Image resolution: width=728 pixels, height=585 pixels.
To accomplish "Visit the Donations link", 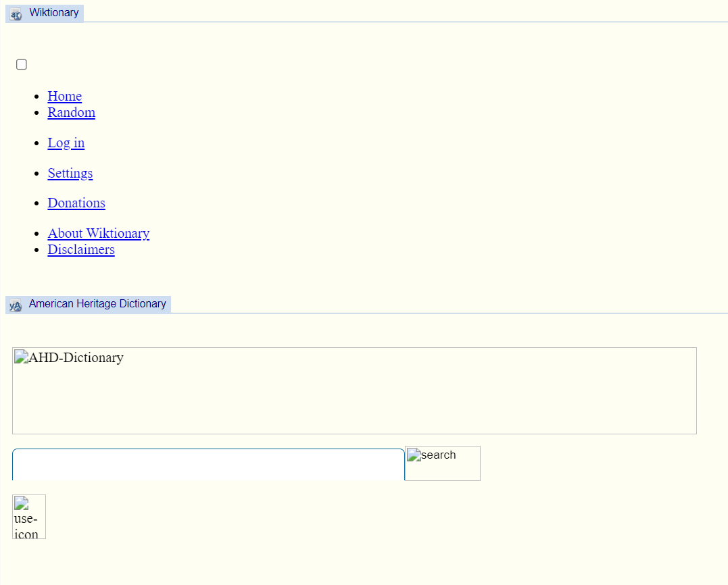I will pos(76,203).
